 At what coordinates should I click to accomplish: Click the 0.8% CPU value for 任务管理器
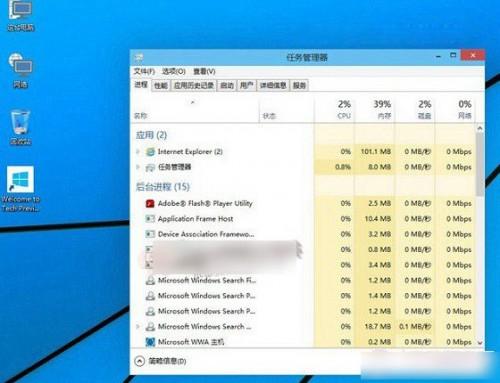343,167
